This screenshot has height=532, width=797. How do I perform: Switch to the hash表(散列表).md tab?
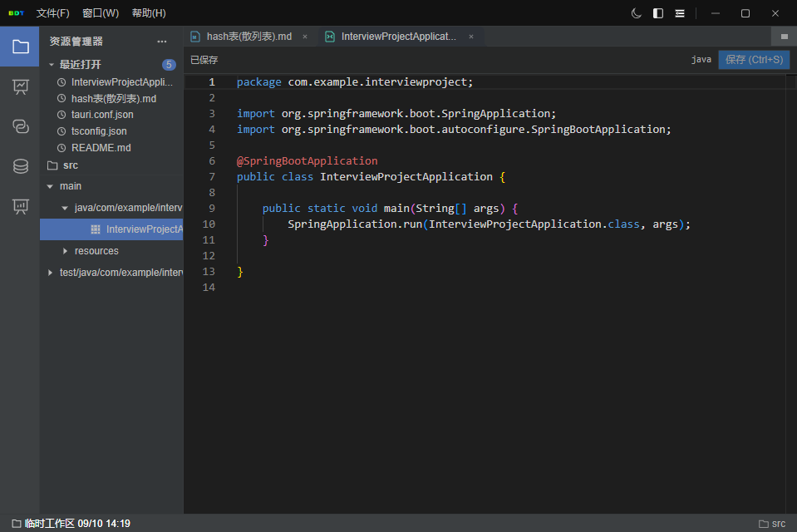249,37
